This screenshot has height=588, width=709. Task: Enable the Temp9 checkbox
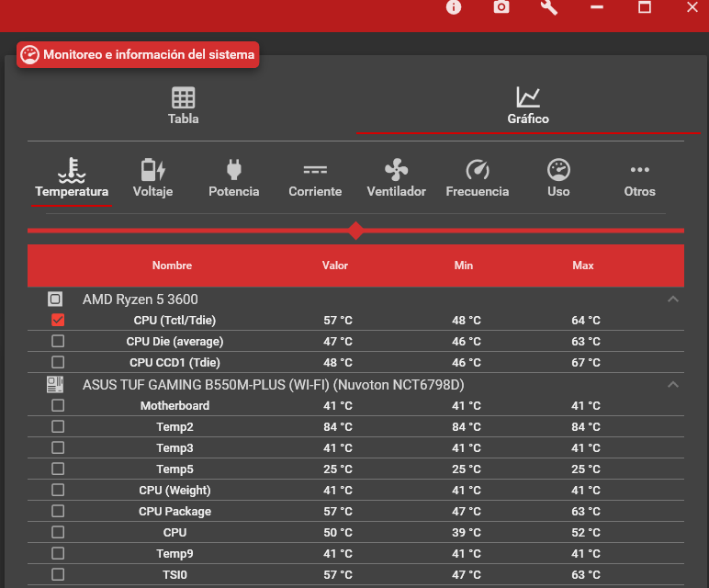[x=58, y=554]
